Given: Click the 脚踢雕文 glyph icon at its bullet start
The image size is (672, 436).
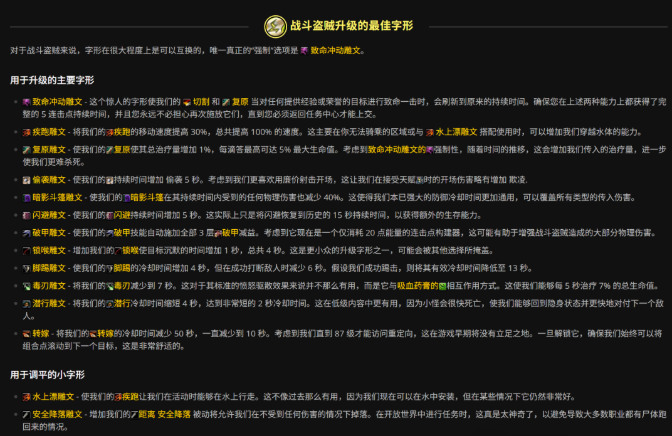Looking at the screenshot, I should coord(27,269).
